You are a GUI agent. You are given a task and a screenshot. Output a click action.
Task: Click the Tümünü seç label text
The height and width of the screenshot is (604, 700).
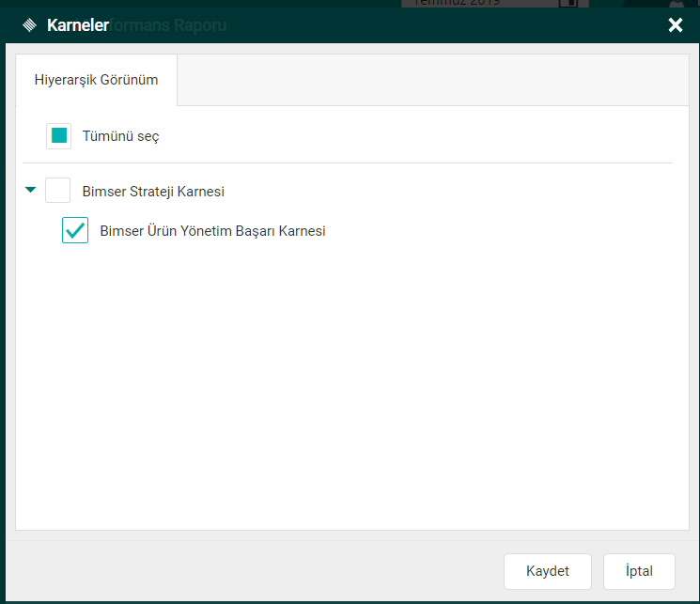pyautogui.click(x=120, y=136)
